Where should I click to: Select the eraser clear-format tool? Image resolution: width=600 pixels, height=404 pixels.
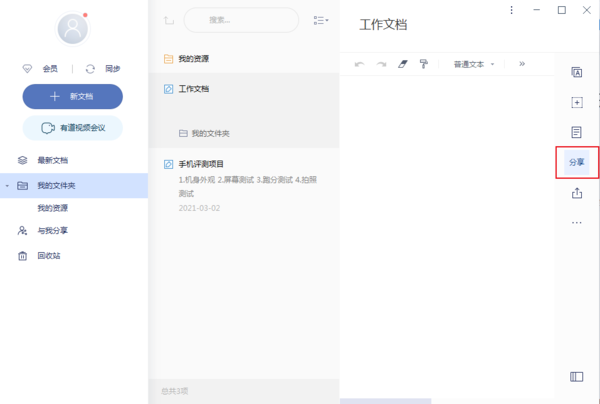tap(403, 63)
